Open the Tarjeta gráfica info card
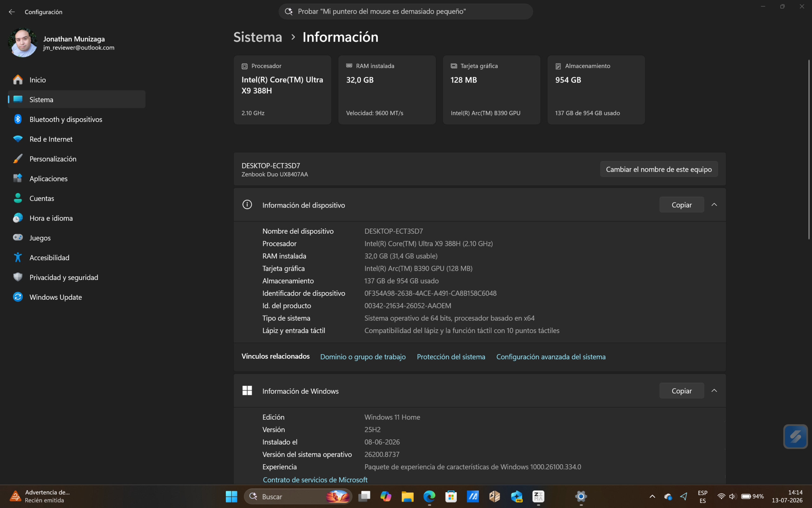Viewport: 812px width, 508px height. click(492, 90)
